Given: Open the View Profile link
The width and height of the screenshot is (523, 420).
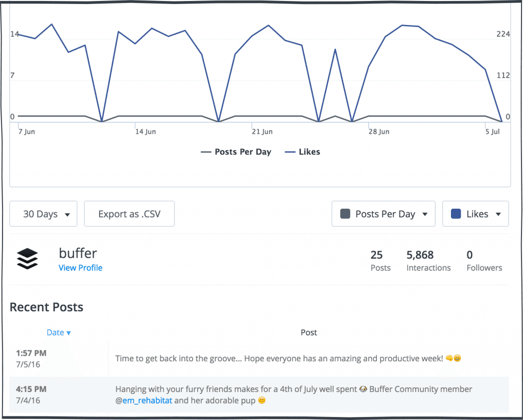Looking at the screenshot, I should tap(80, 268).
